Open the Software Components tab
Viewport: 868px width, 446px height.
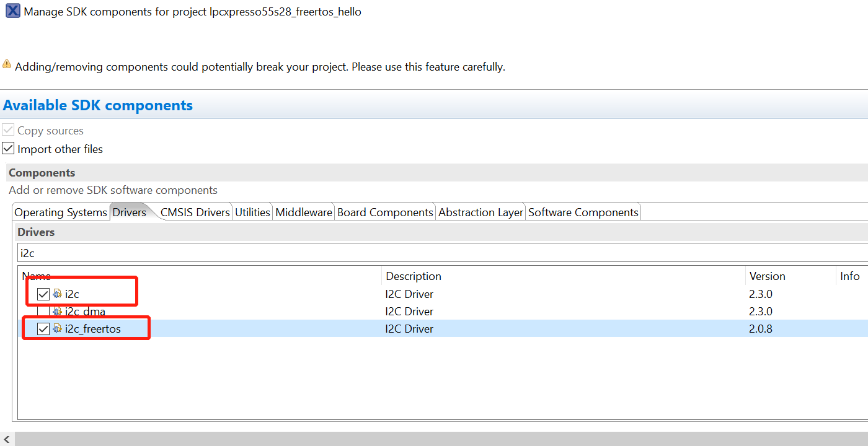coord(582,212)
